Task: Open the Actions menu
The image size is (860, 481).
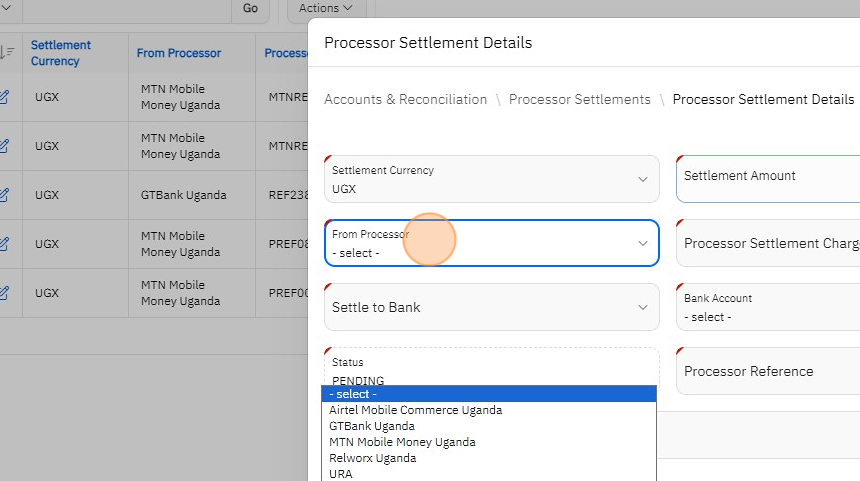Action: point(326,8)
